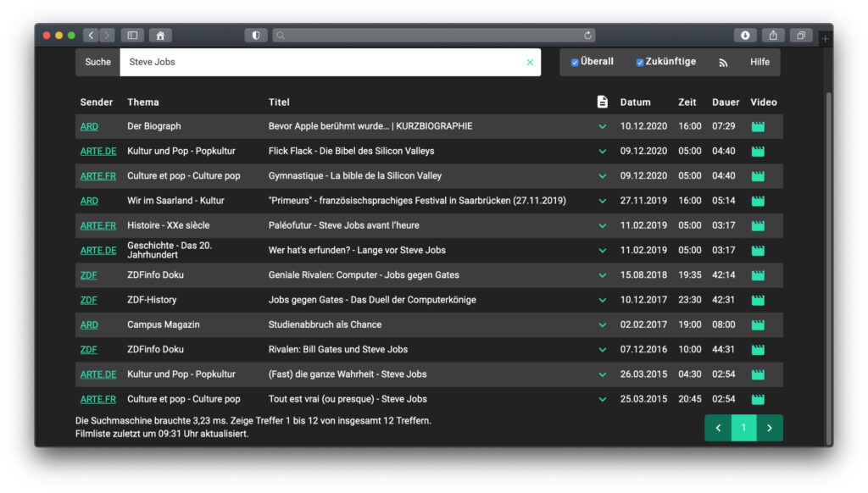
Task: Click the video icon on the "Geniale Rivalen" row
Action: click(x=757, y=274)
